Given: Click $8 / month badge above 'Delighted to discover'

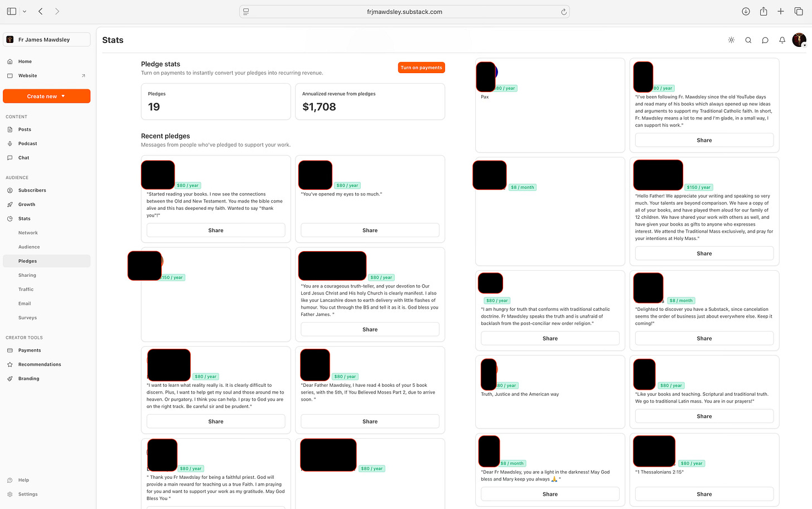Looking at the screenshot, I should (681, 300).
